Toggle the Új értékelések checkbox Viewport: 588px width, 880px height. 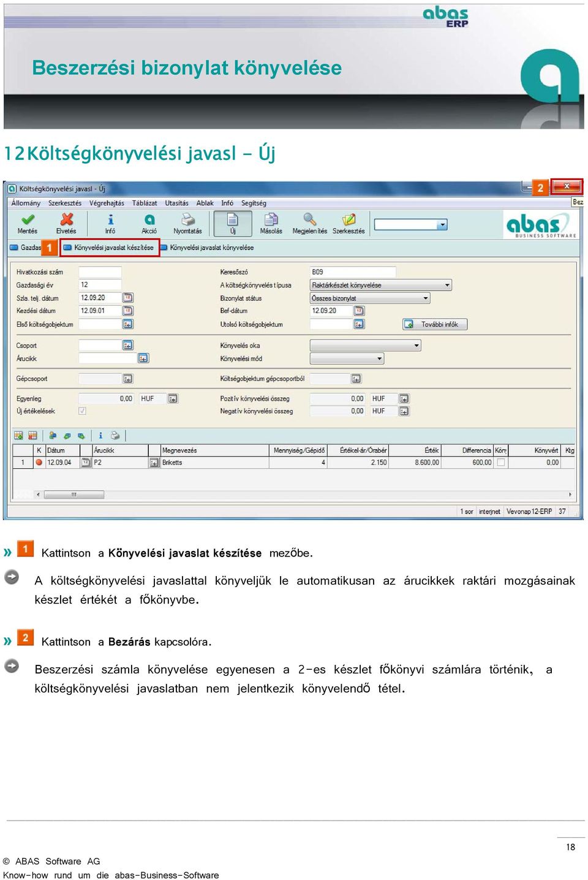(x=82, y=411)
